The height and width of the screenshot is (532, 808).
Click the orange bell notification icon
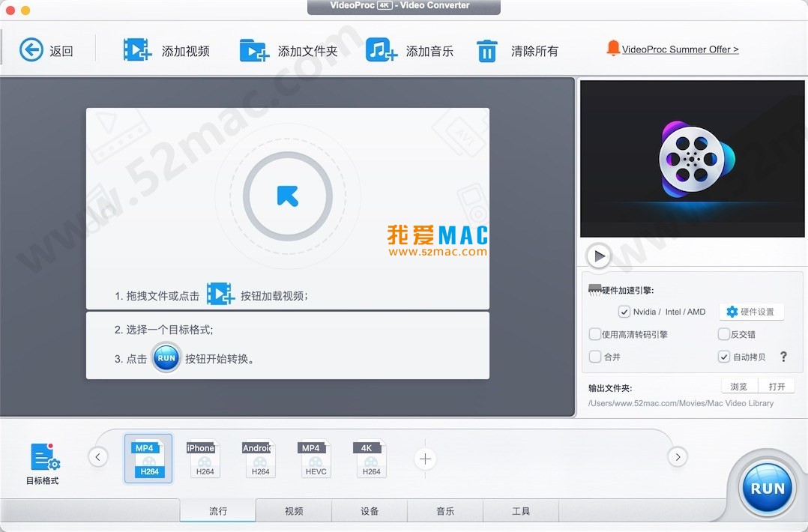(612, 49)
